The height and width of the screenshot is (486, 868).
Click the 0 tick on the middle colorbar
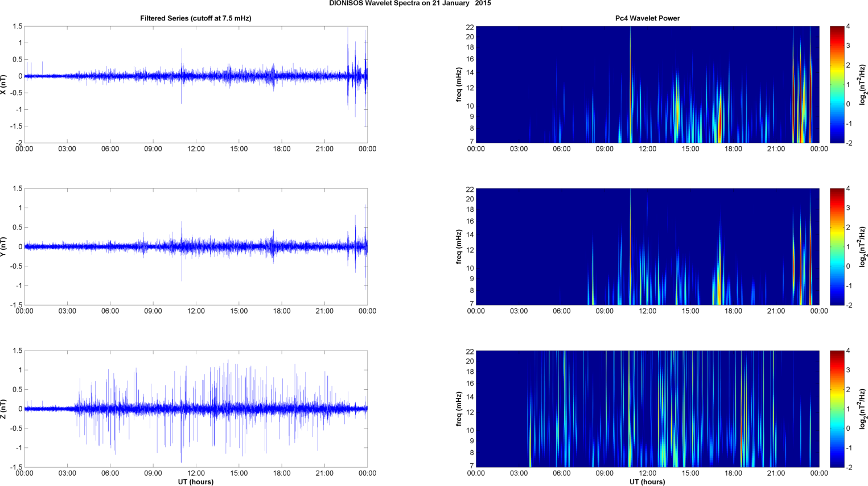coord(848,266)
